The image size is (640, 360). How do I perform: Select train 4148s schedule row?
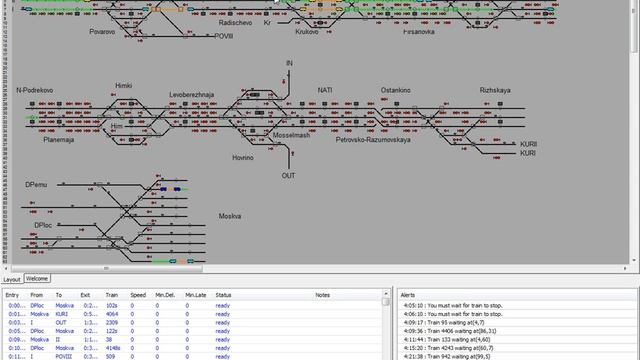[193, 348]
